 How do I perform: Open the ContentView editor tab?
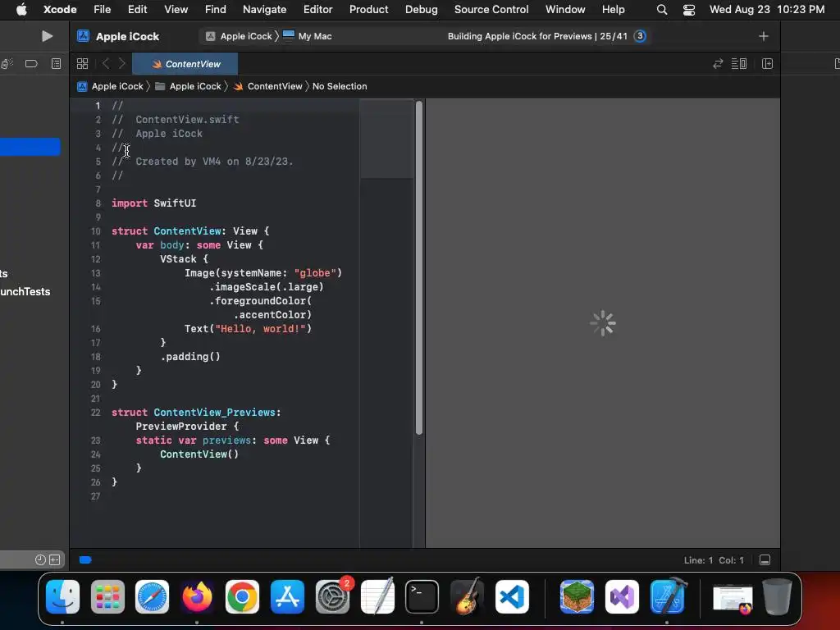pyautogui.click(x=185, y=64)
